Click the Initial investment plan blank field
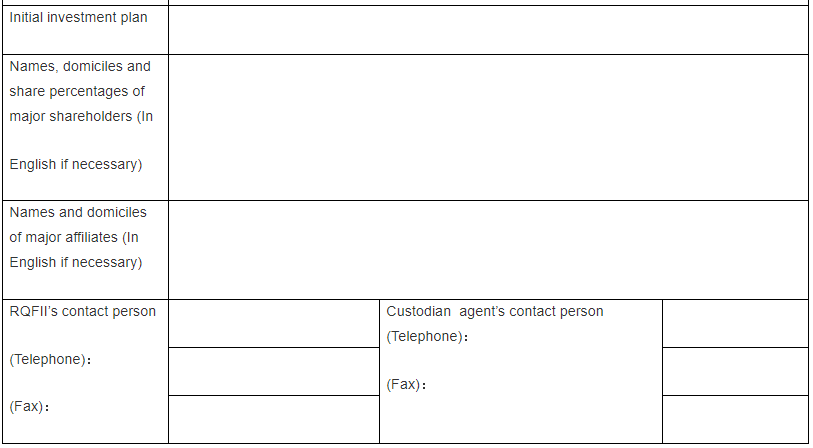The width and height of the screenshot is (813, 448). click(488, 30)
